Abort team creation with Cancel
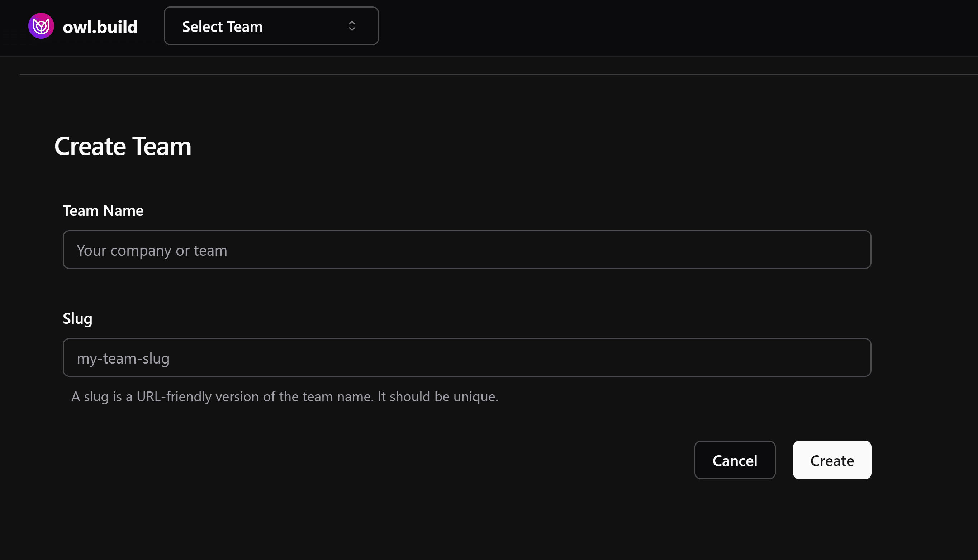This screenshot has width=978, height=560. (734, 460)
